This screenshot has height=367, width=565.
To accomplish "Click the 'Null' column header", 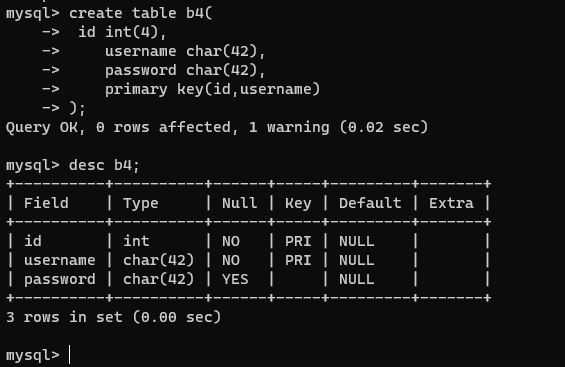I will (x=240, y=203).
